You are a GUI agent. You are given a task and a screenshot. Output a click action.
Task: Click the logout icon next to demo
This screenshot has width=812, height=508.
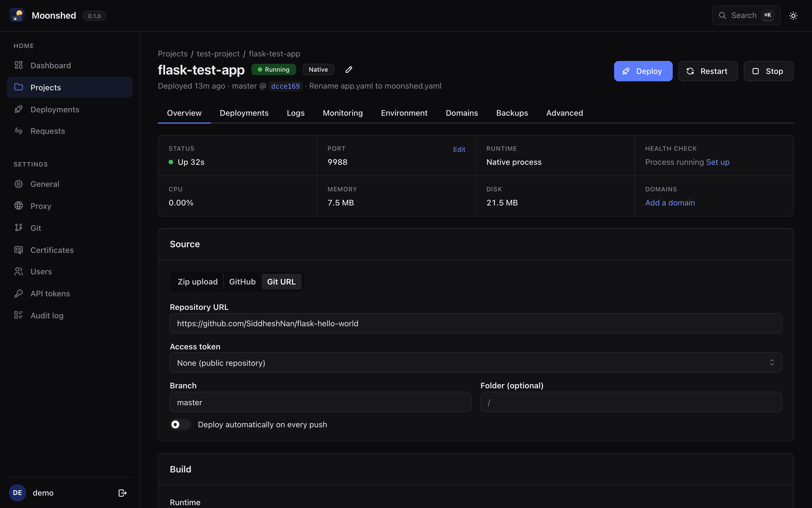coord(122,493)
